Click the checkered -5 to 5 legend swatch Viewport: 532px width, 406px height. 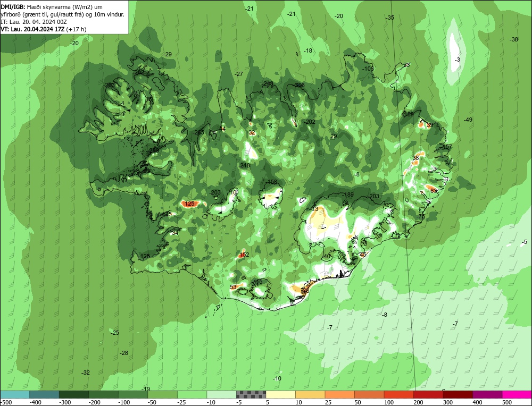(251, 395)
